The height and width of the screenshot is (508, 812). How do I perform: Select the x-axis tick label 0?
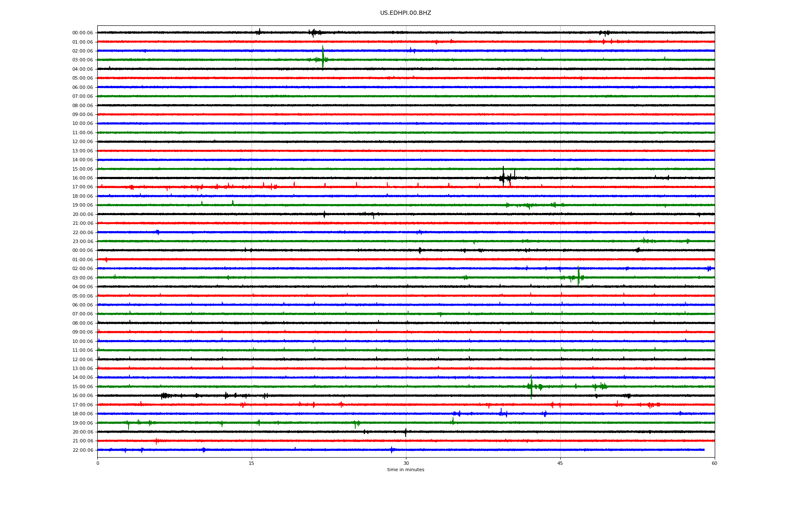point(98,463)
